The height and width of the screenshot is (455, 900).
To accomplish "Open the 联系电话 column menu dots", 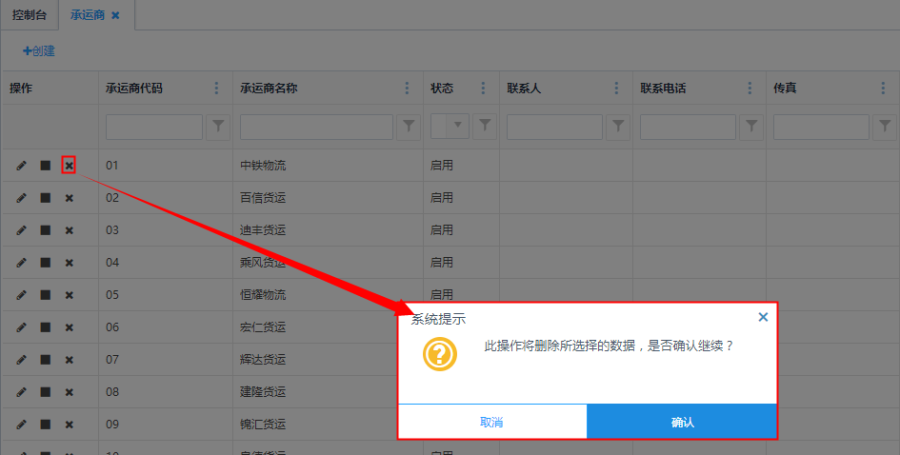I will [749, 88].
